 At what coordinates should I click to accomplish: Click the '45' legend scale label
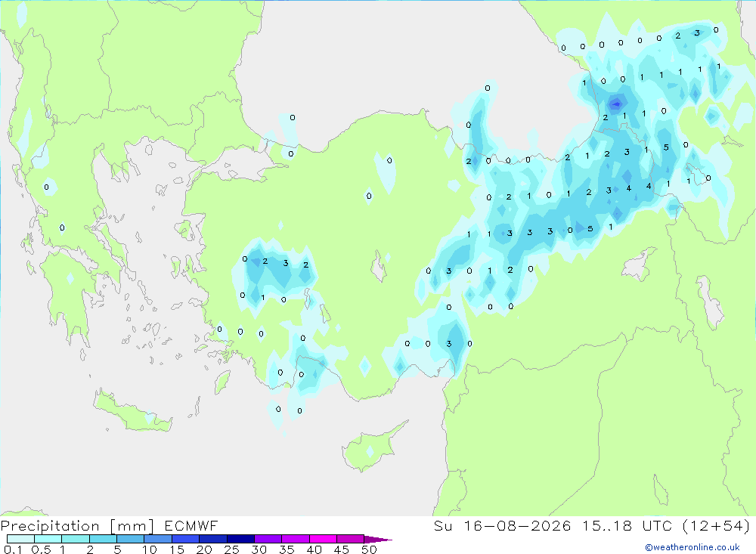click(x=342, y=549)
